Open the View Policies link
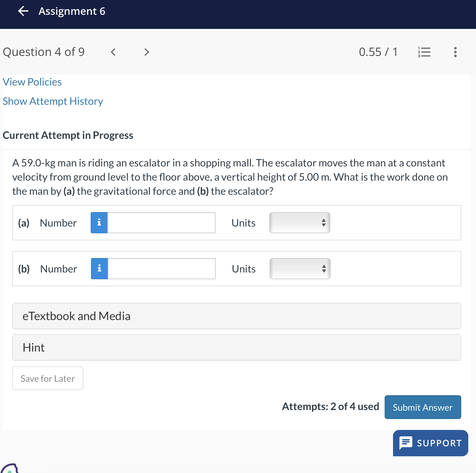The image size is (476, 473). click(x=32, y=82)
